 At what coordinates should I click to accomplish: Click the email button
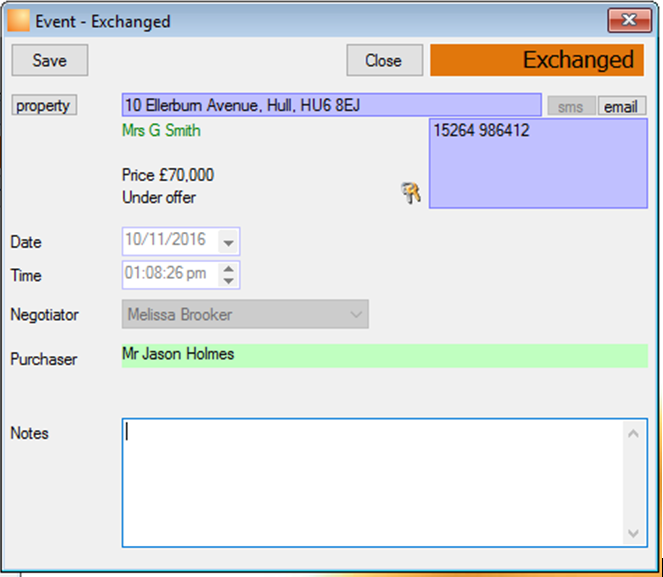pos(622,106)
